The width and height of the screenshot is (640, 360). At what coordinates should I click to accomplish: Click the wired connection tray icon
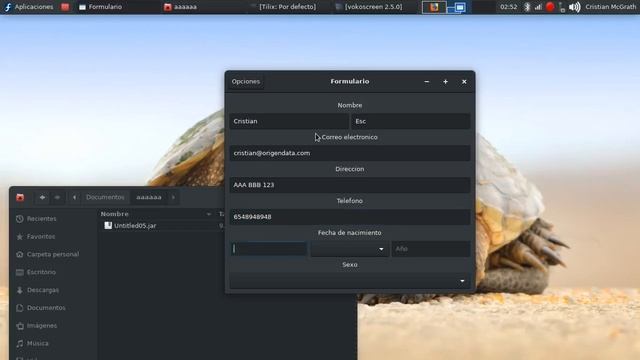(x=562, y=7)
